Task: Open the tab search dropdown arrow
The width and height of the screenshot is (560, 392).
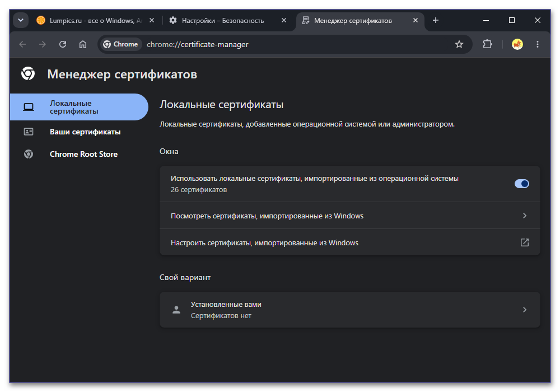Action: (x=21, y=20)
